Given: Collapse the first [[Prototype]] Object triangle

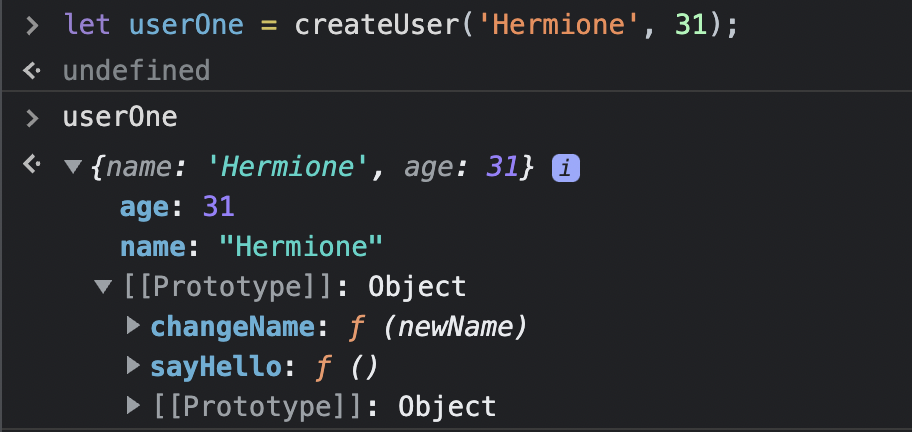Looking at the screenshot, I should pos(103,287).
